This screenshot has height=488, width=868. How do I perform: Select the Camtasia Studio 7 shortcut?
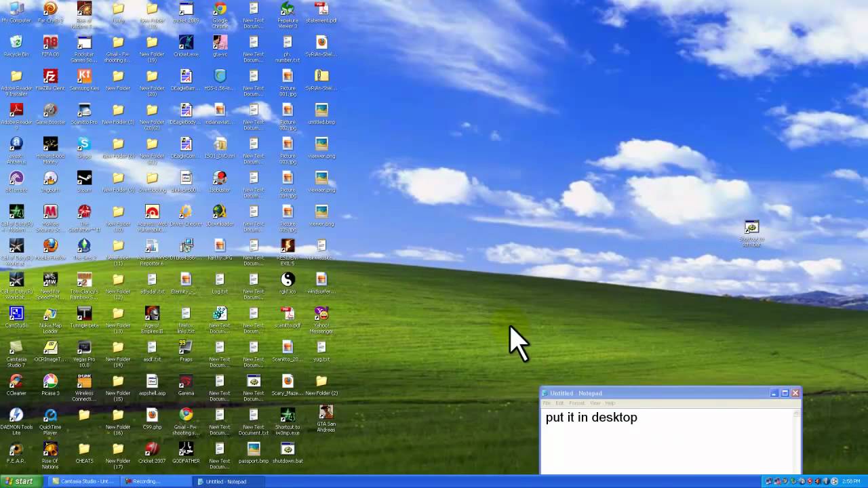16,354
